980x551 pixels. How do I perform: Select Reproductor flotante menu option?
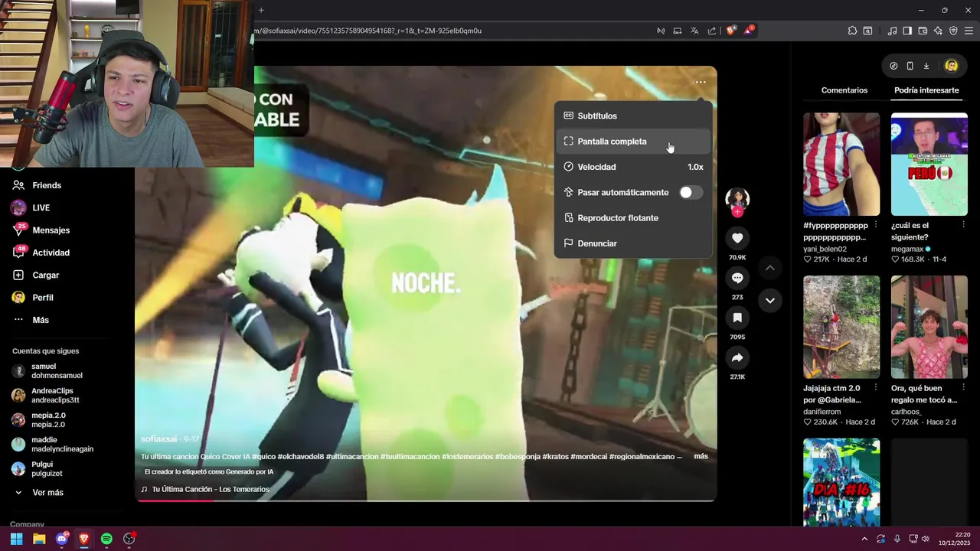[x=633, y=218]
